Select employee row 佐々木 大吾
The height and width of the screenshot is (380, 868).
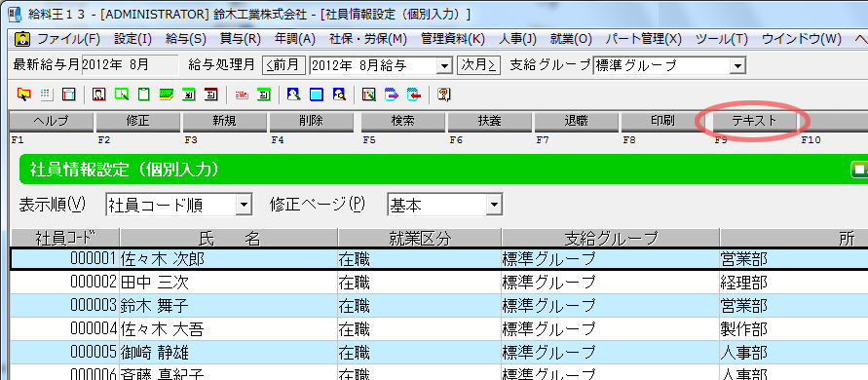439,329
